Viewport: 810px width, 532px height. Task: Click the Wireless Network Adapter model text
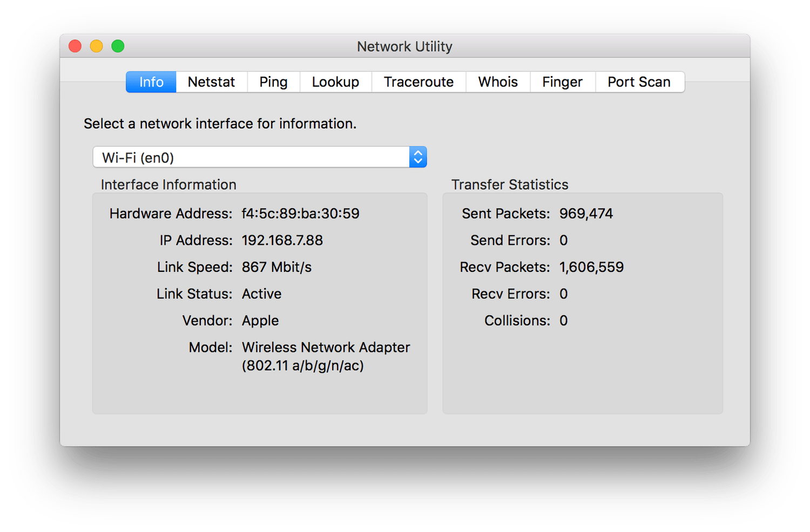point(326,347)
